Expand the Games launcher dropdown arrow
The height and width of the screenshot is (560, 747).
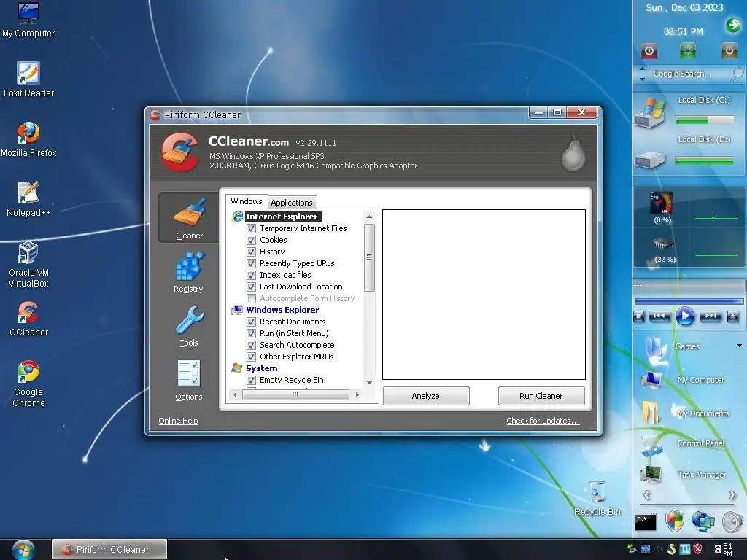(x=739, y=346)
